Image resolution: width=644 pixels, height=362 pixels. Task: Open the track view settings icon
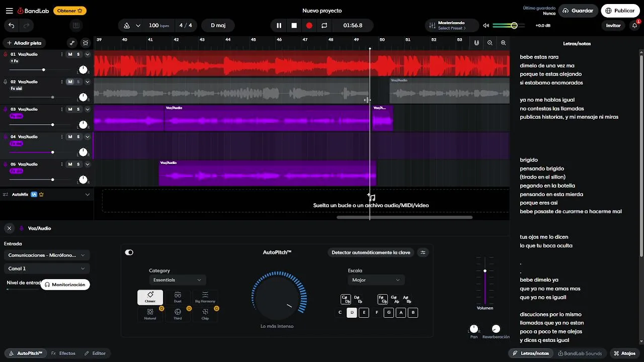pyautogui.click(x=86, y=43)
